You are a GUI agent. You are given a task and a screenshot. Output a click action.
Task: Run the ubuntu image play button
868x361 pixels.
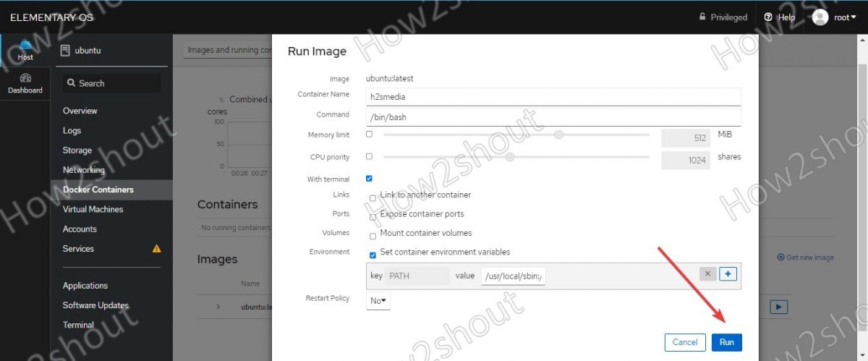(778, 307)
